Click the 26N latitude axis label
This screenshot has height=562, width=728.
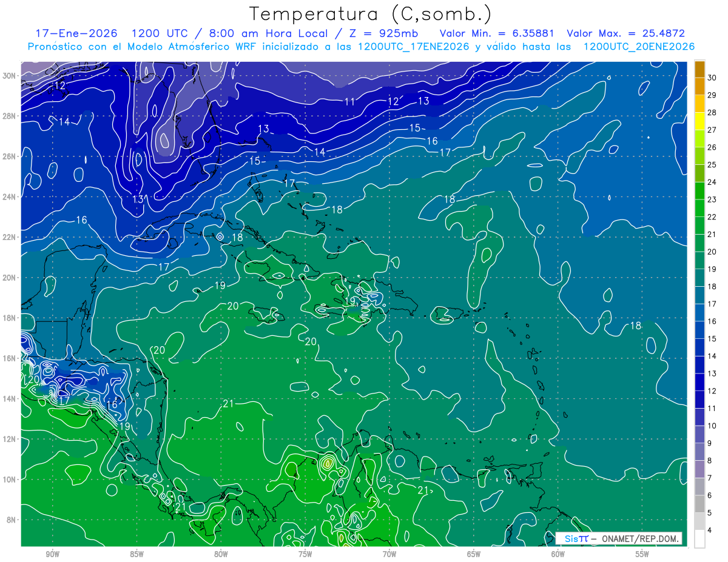pyautogui.click(x=10, y=156)
